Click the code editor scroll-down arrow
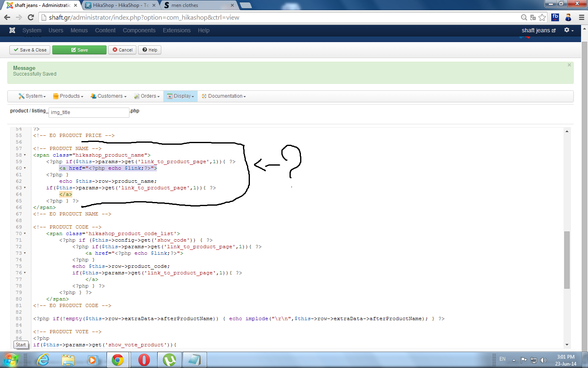The height and width of the screenshot is (368, 588). pos(567,345)
